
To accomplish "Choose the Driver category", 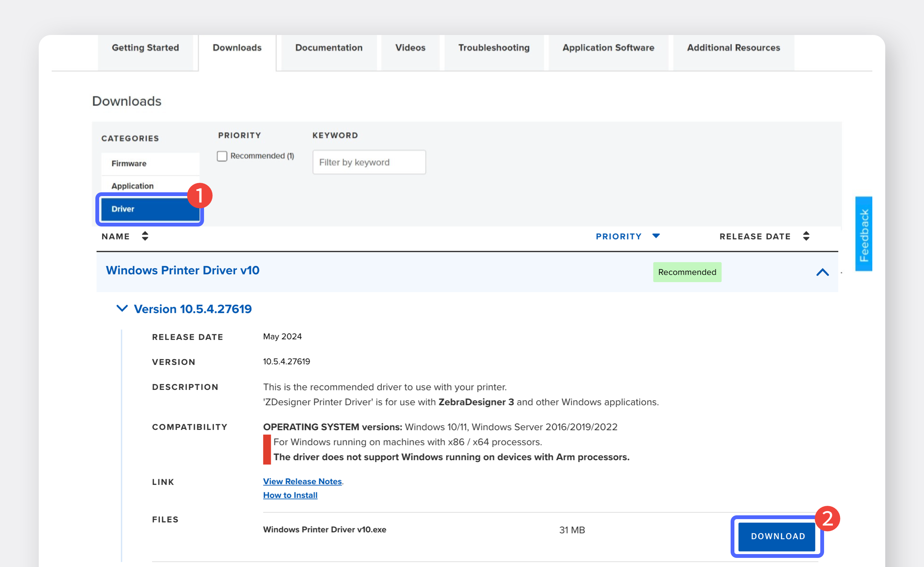I will coord(150,209).
